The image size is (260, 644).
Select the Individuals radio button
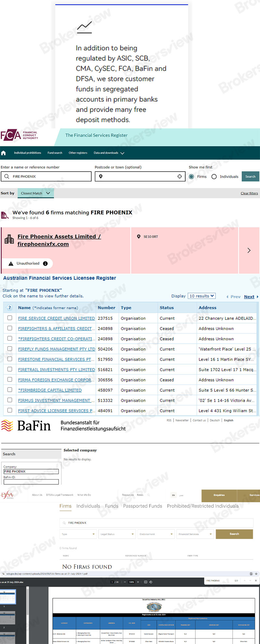tap(214, 177)
